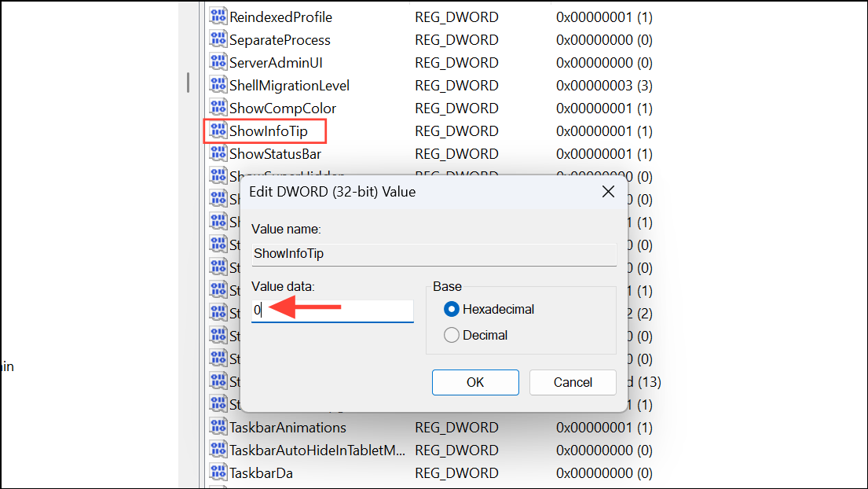The width and height of the screenshot is (868, 489).
Task: Click the vertical scrollbar thumb
Action: [x=188, y=83]
